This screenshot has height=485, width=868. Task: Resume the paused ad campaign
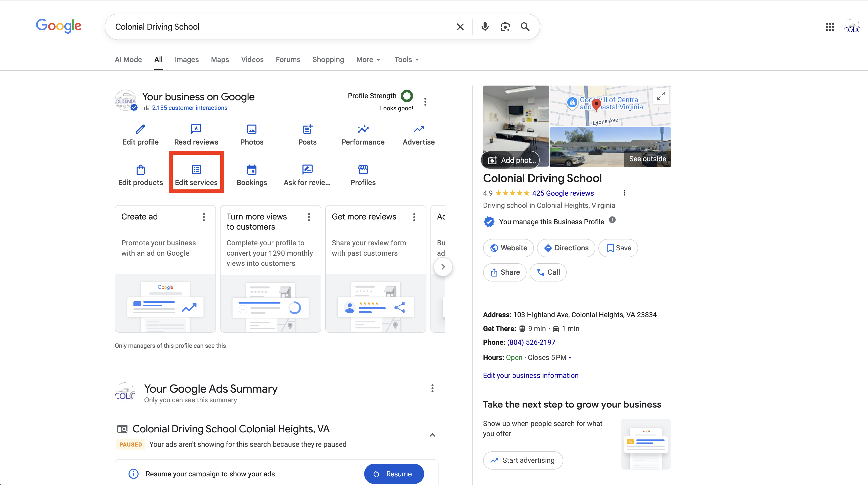(394, 474)
